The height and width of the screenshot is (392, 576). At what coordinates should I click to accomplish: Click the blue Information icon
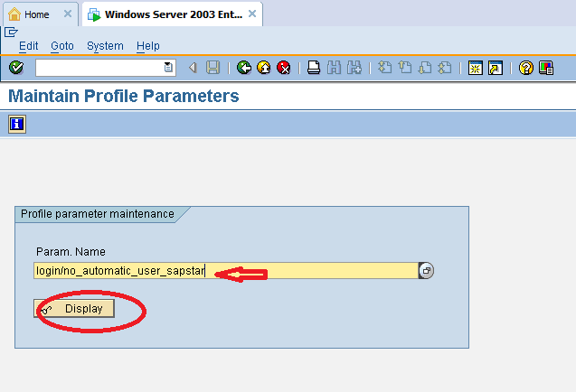(x=17, y=124)
